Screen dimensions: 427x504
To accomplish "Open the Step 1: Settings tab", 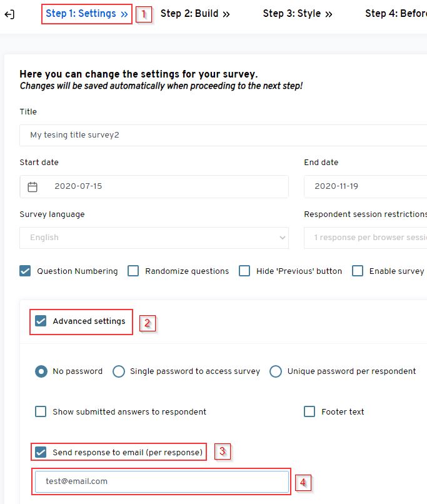I will pyautogui.click(x=87, y=14).
